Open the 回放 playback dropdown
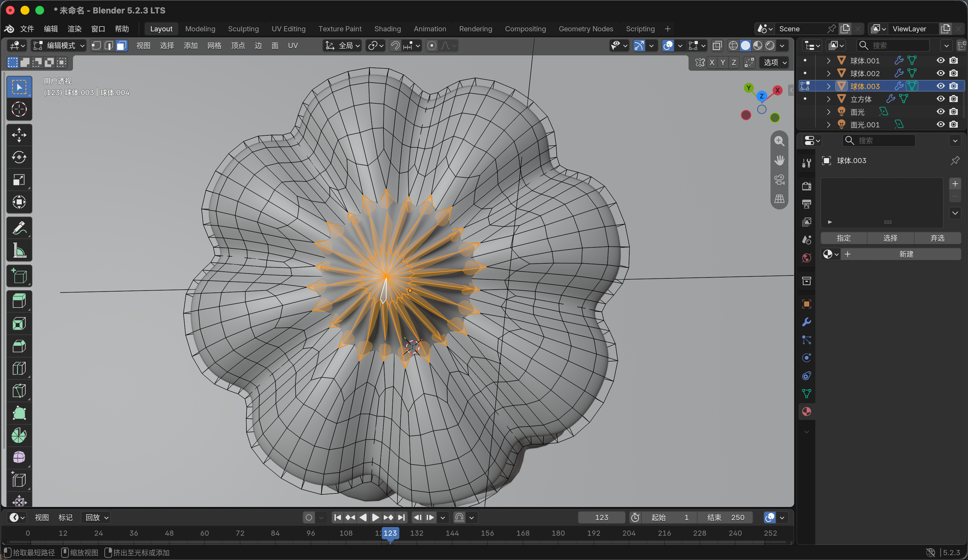The height and width of the screenshot is (560, 968). click(x=96, y=517)
